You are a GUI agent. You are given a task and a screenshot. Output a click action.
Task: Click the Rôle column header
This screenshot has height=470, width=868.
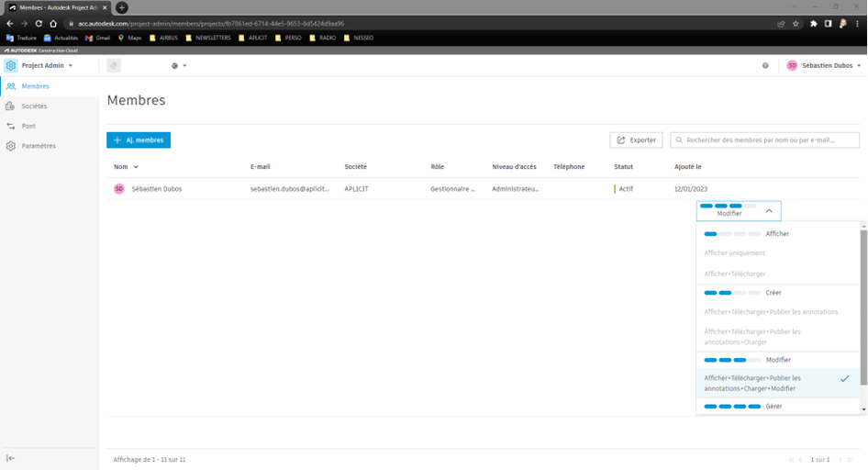(438, 167)
